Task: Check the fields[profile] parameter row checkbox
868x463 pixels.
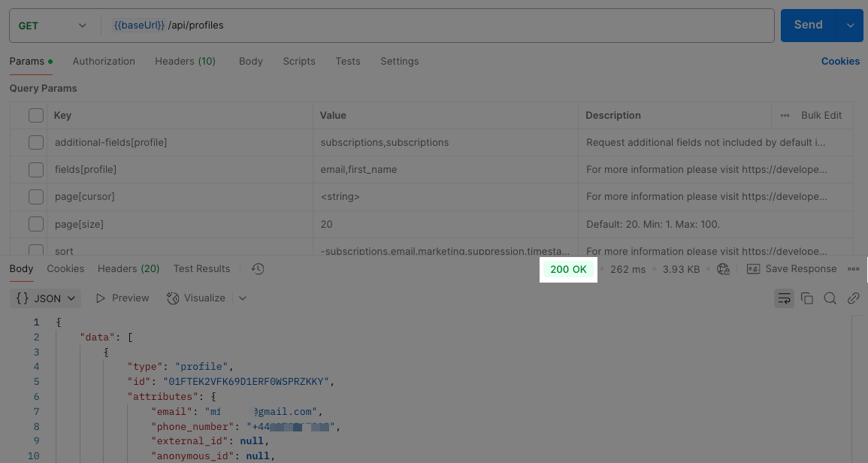Action: tap(35, 169)
